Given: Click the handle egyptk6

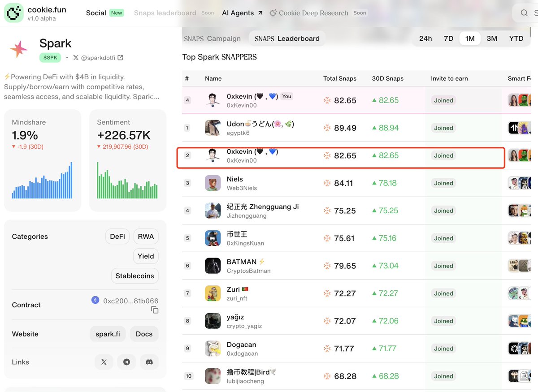Looking at the screenshot, I should [238, 133].
